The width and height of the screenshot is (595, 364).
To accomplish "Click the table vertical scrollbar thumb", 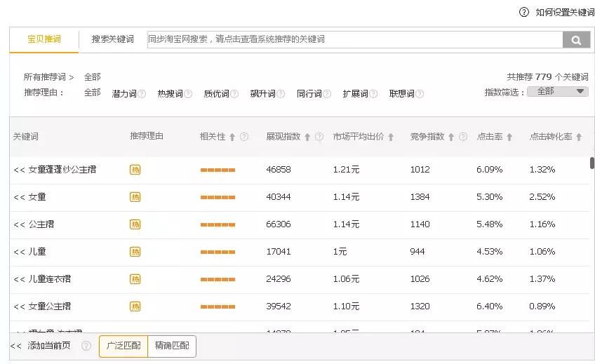I will [x=592, y=163].
